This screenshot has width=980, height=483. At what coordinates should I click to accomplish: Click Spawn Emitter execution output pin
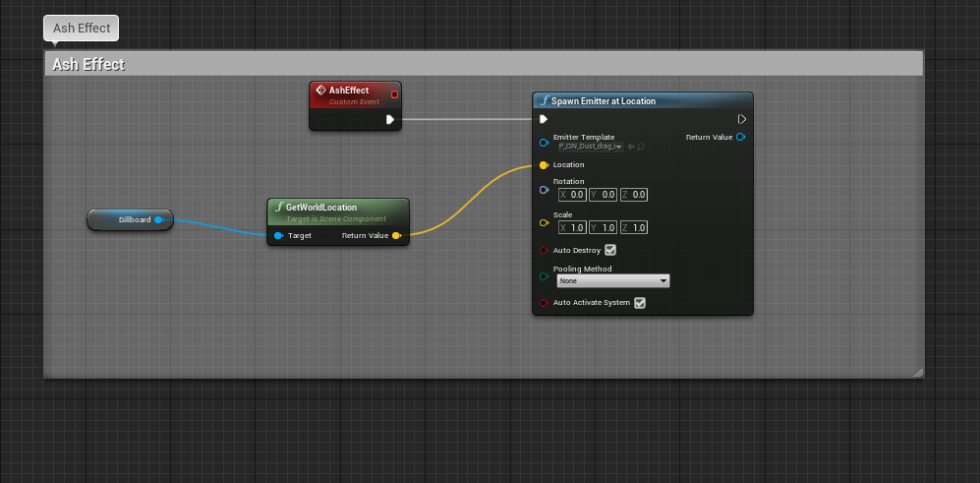click(742, 119)
